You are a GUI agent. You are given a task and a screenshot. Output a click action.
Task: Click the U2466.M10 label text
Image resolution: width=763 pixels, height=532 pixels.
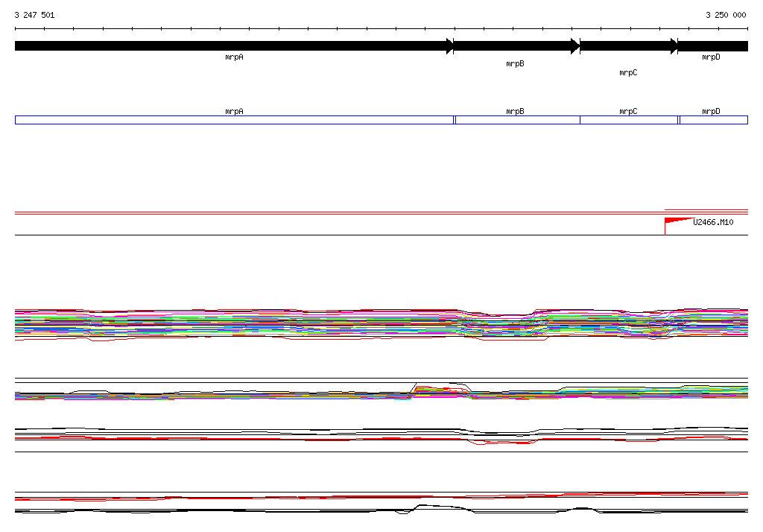pos(713,223)
